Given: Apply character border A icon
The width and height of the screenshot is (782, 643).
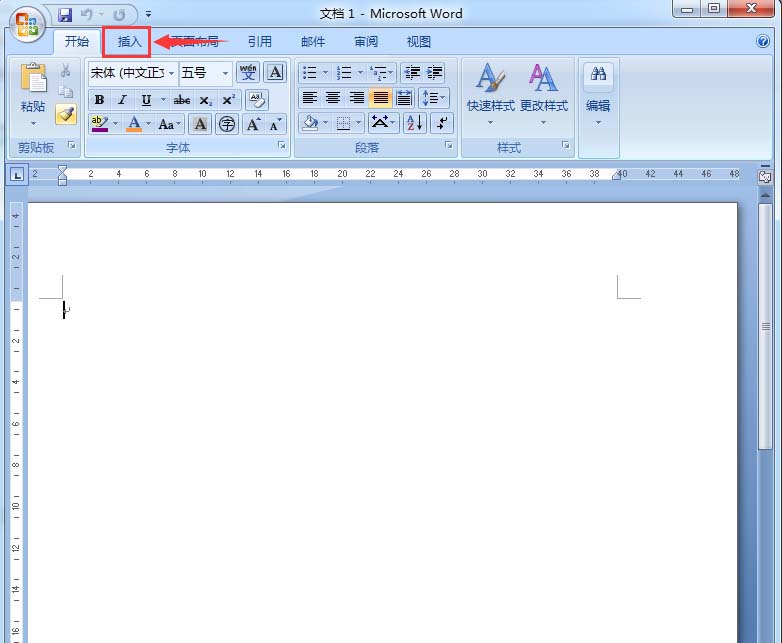Looking at the screenshot, I should pos(275,73).
